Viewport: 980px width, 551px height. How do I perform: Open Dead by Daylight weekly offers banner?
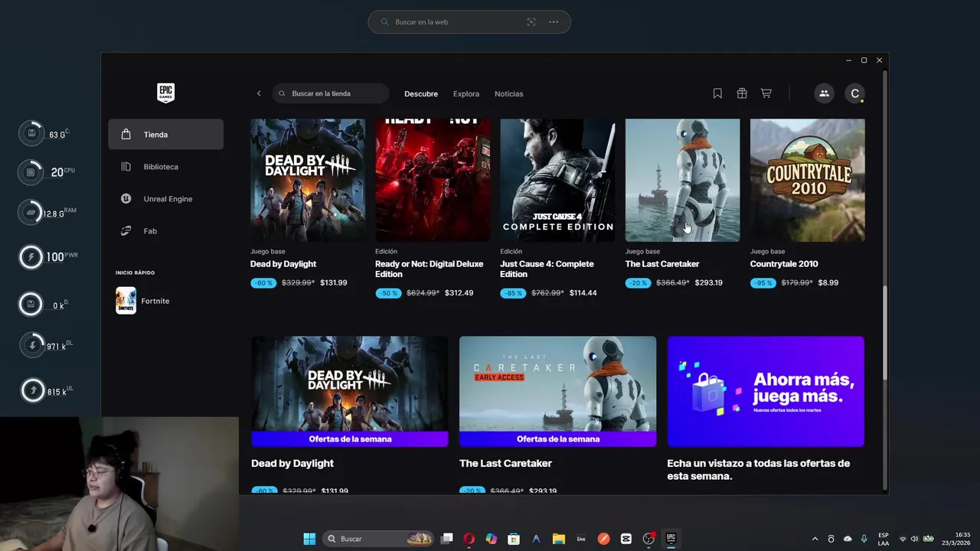[x=350, y=391]
